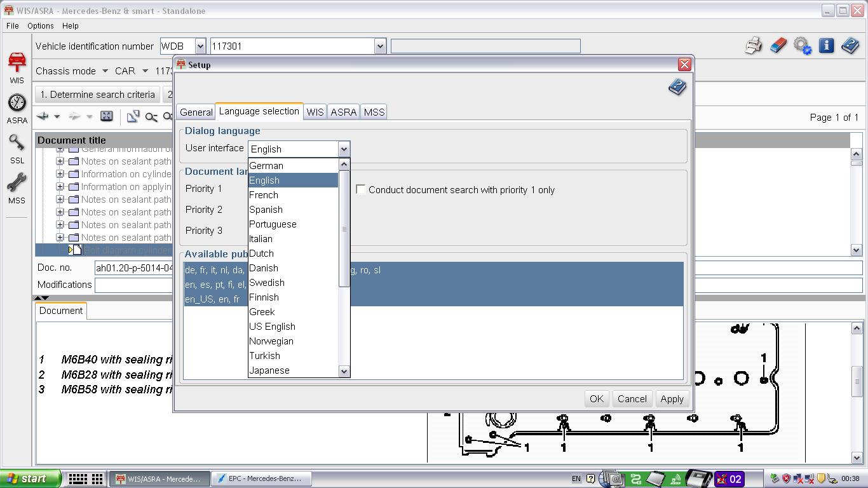Screen dimensions: 868x488
Task: Open the File menu
Action: tap(12, 25)
